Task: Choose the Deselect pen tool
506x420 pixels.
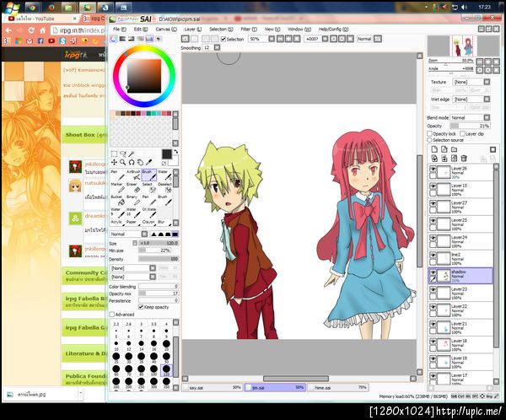Action: [x=165, y=187]
